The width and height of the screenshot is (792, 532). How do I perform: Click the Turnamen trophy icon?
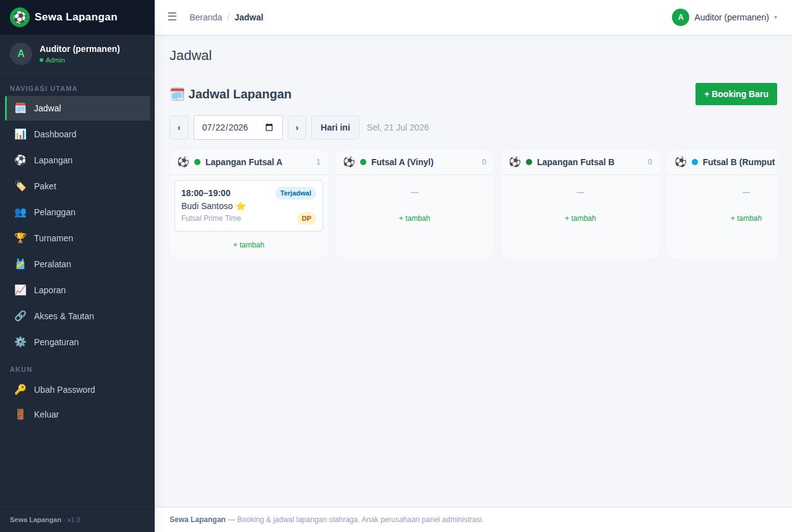20,238
